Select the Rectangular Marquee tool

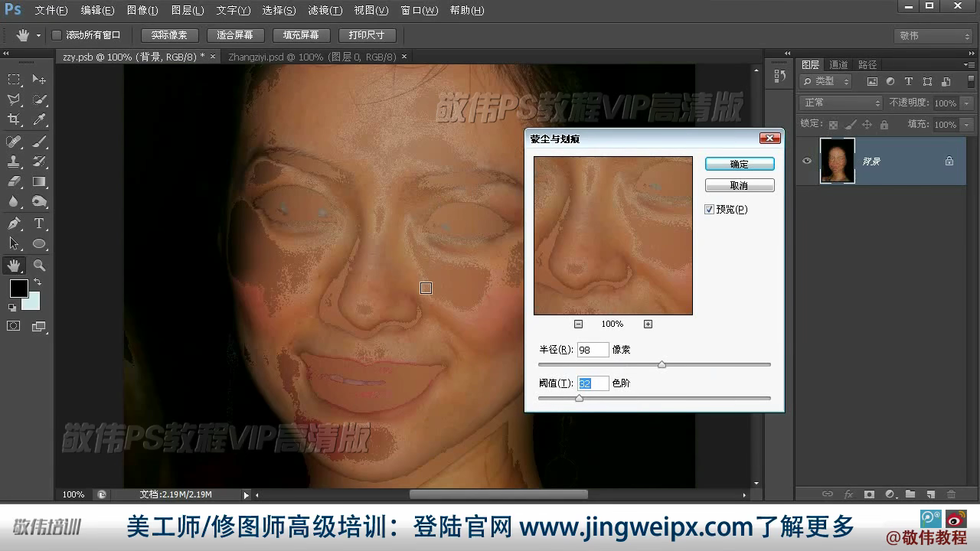tap(14, 80)
